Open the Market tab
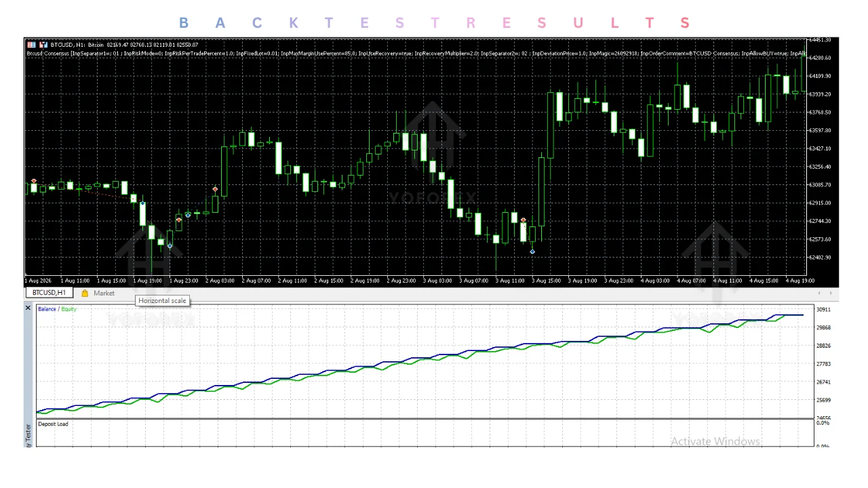868x488 pixels. pyautogui.click(x=104, y=293)
